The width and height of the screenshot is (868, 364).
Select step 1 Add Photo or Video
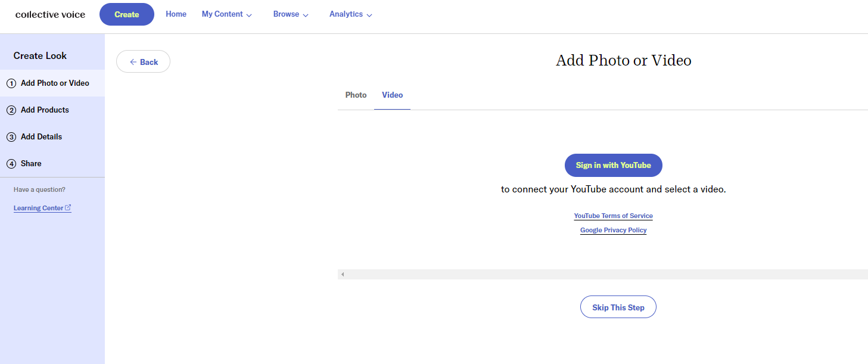pos(52,83)
